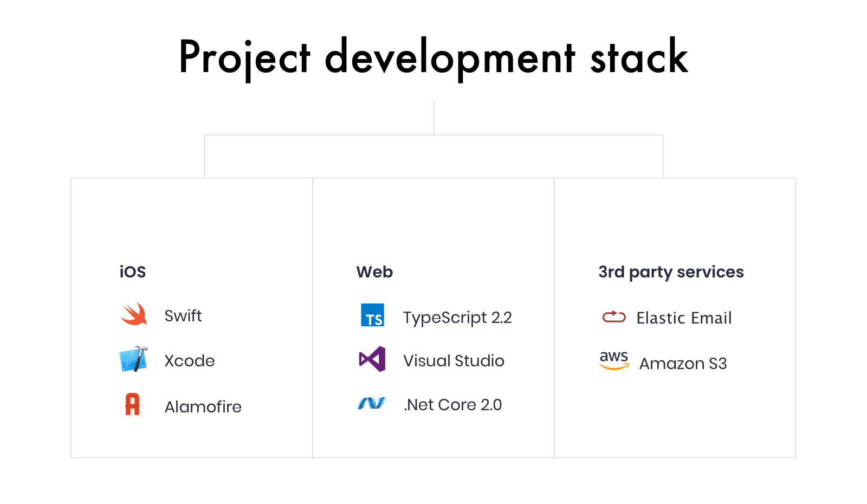The image size is (867, 504).
Task: Click the Web column heading
Action: click(374, 272)
